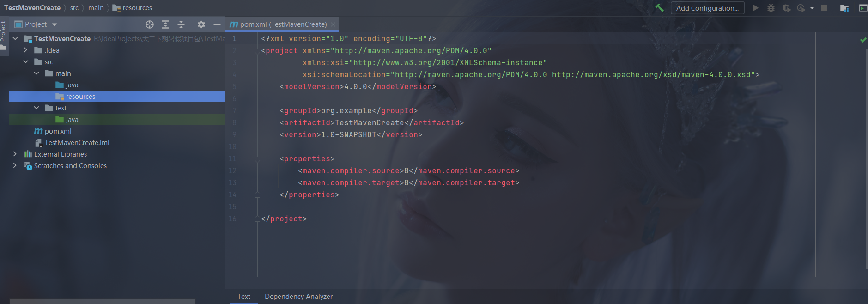Click the green inspection checkmark in the editor
The height and width of the screenshot is (304, 868).
[863, 40]
